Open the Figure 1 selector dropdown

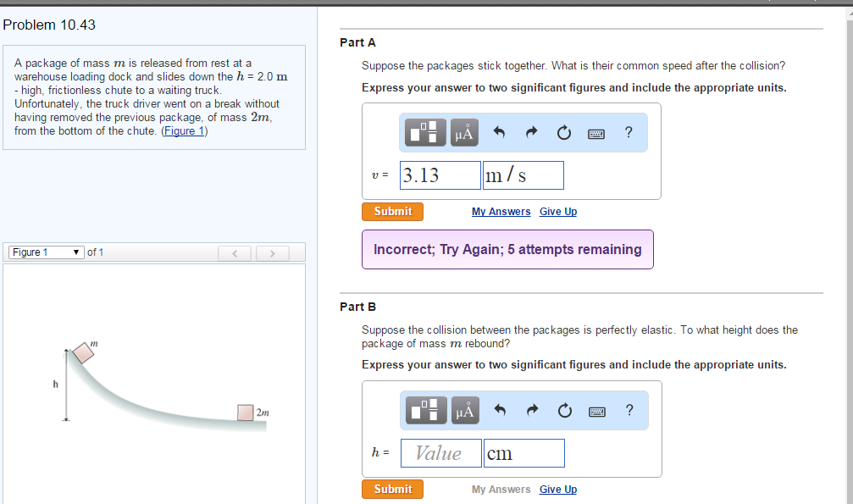46,252
